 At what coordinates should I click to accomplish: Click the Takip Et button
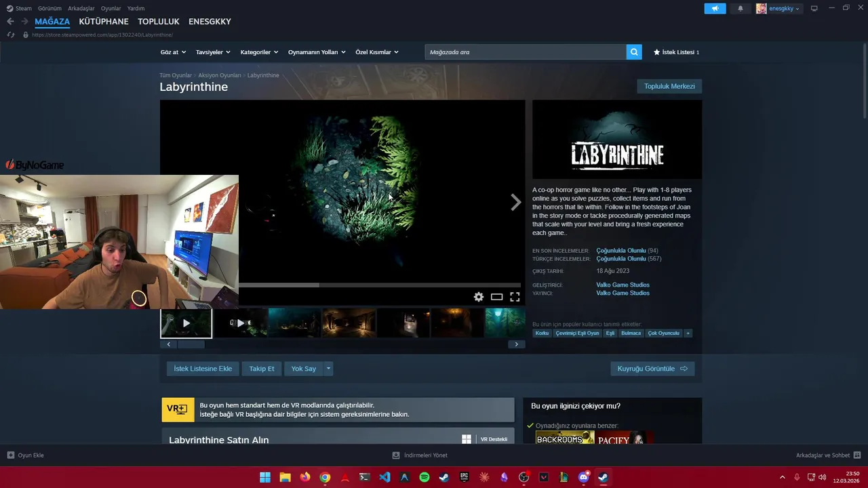[x=262, y=369]
